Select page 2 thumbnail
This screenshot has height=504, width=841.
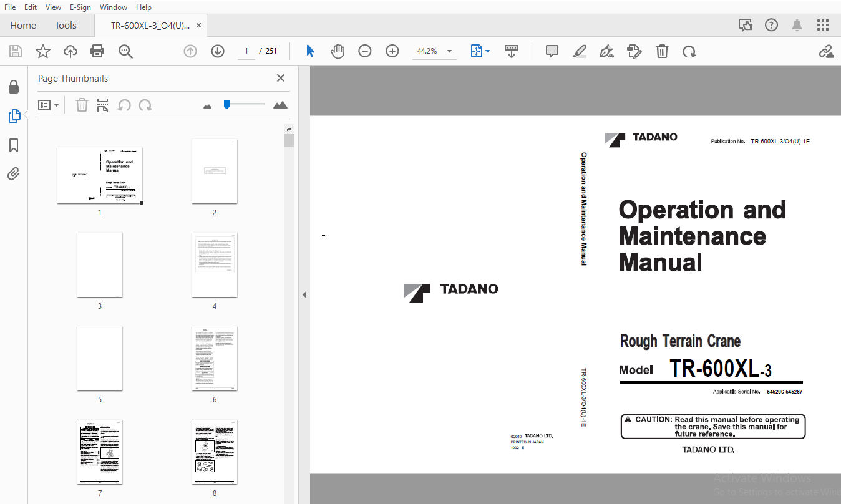215,171
